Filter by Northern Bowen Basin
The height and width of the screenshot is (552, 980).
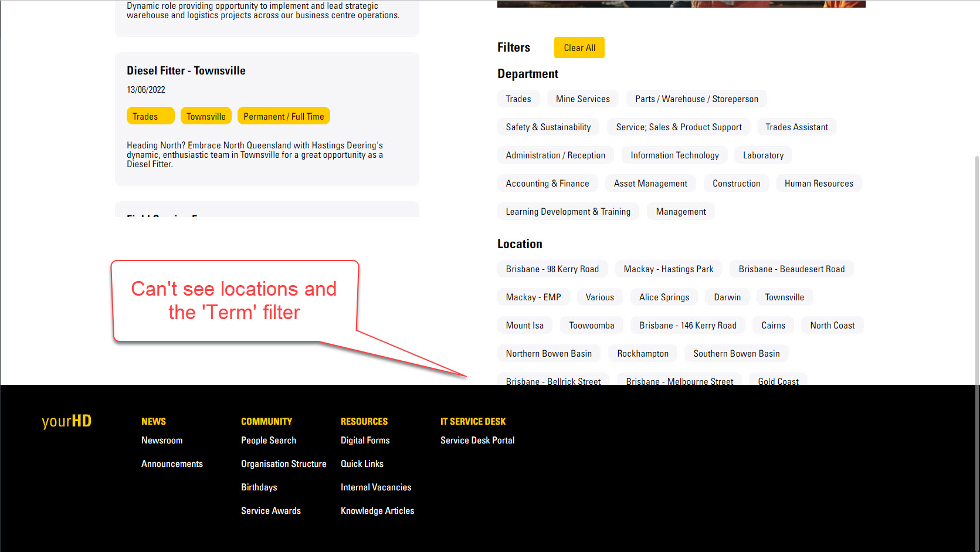point(548,354)
